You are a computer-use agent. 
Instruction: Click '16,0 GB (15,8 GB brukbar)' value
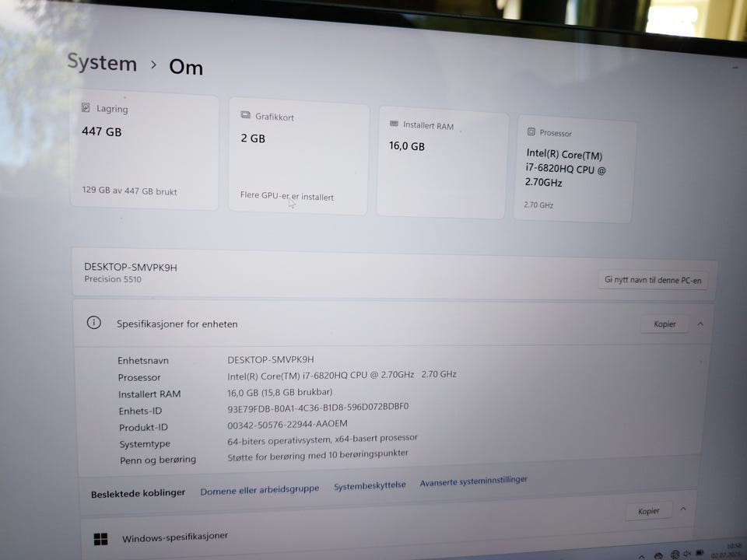(279, 392)
